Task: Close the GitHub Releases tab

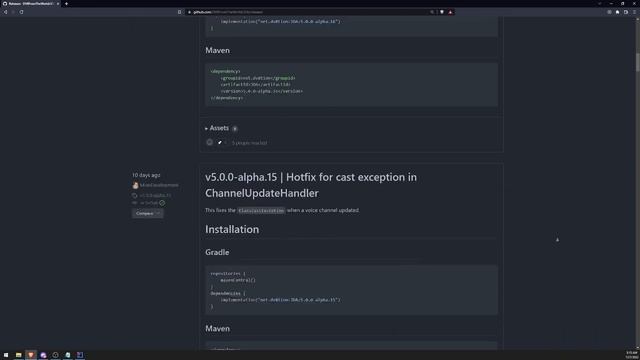Action: point(58,4)
